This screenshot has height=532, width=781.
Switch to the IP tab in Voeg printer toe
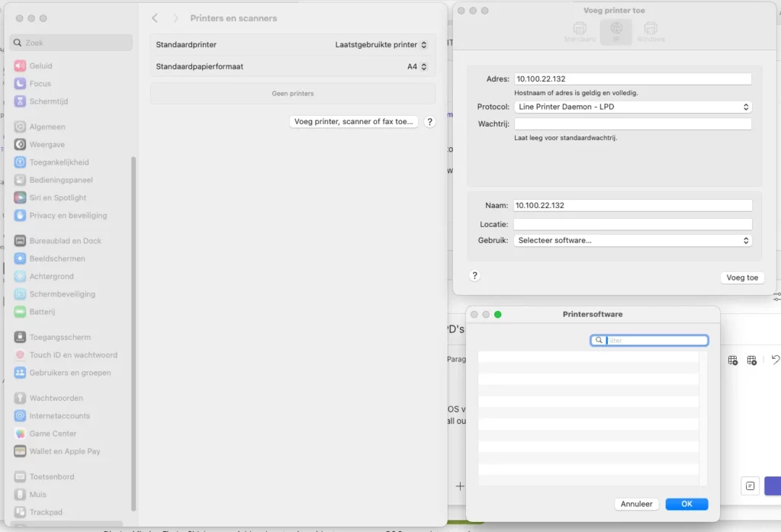[616, 32]
